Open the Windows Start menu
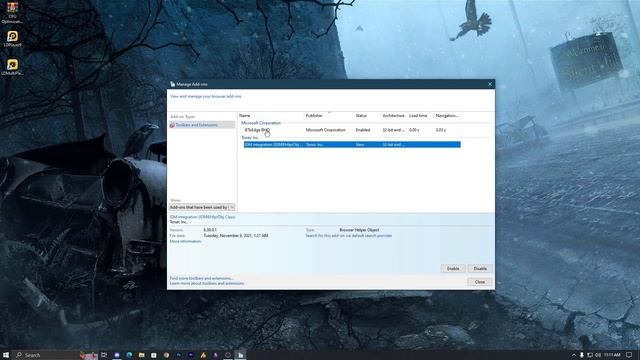This screenshot has height=360, width=640. tap(6, 355)
